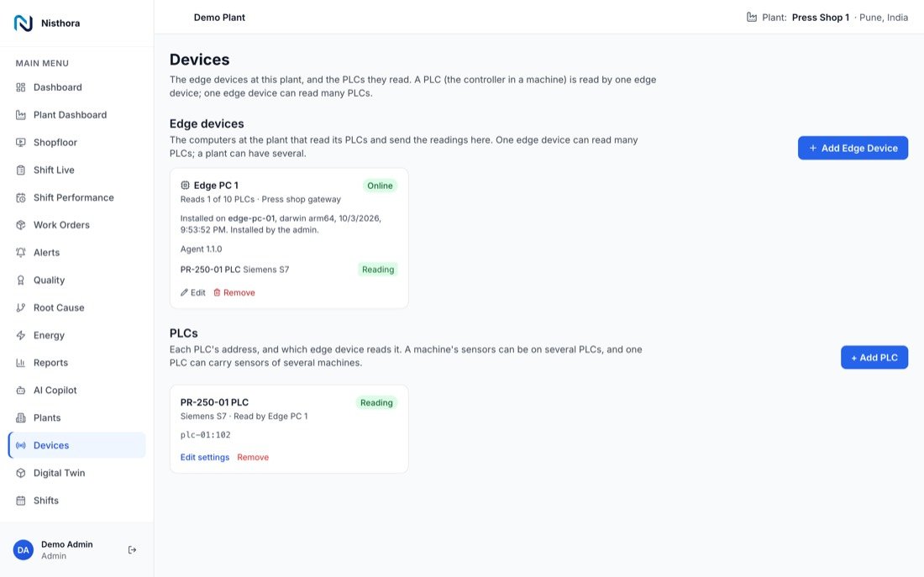
Task: Click the plc-01:102 address text
Action: [205, 435]
